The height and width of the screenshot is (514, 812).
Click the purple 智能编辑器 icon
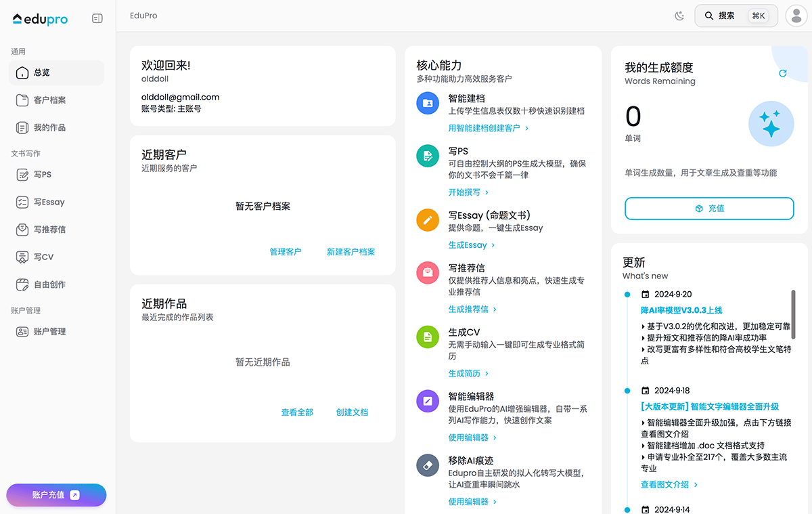tap(428, 401)
